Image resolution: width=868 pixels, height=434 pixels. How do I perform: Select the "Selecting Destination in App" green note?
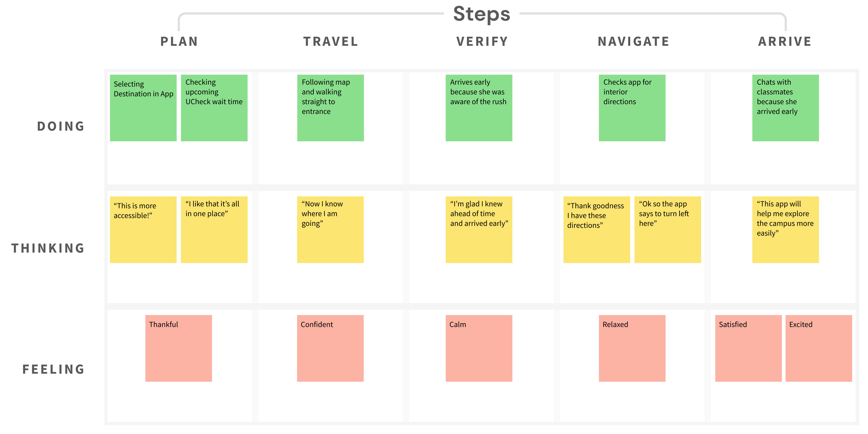point(143,108)
